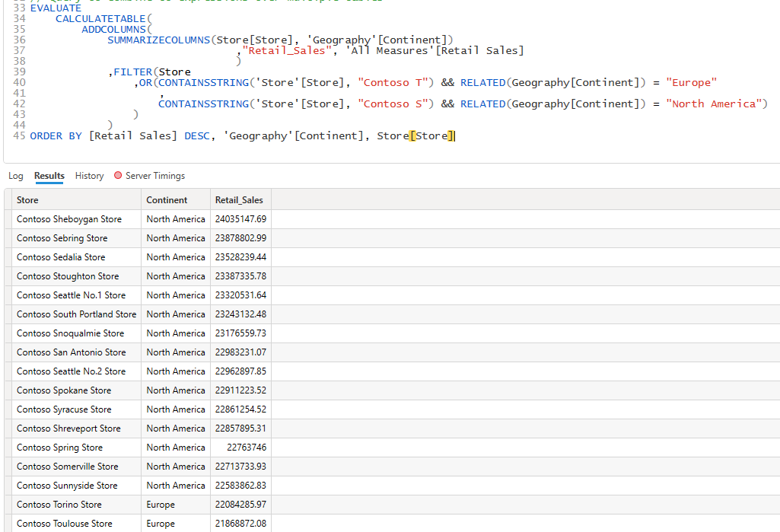Screen dimensions: 780x532
Task: Switch to the Results tab
Action: (49, 176)
